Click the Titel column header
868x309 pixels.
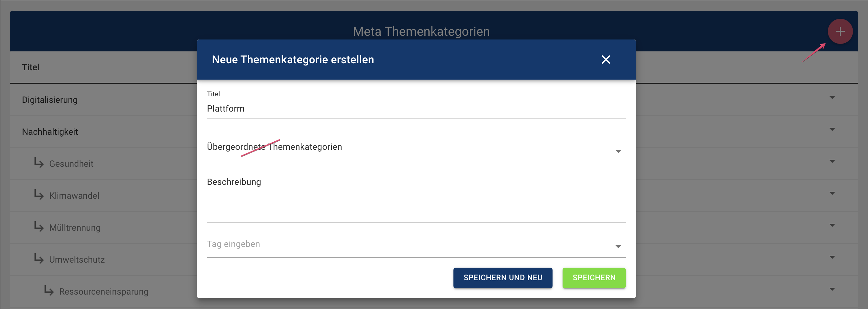click(31, 67)
